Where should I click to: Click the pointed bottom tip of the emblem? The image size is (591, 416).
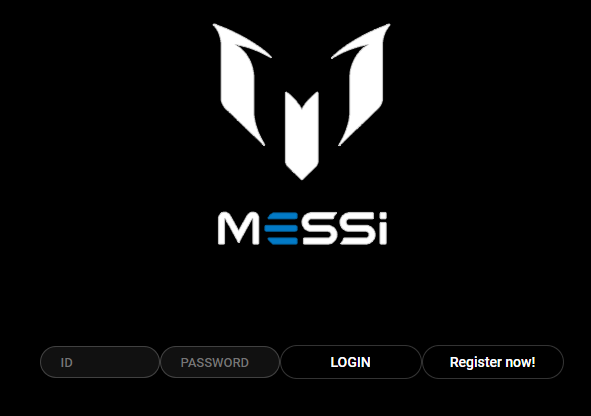(302, 174)
